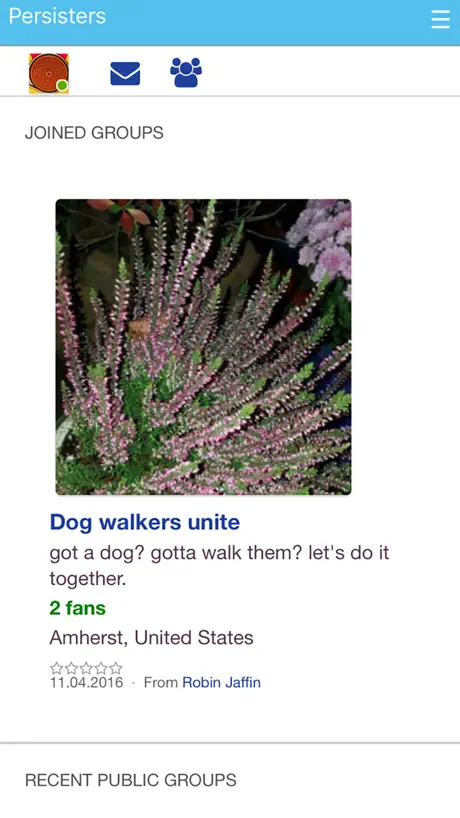Image resolution: width=460 pixels, height=818 pixels.
Task: Open the messages envelope icon
Action: click(125, 74)
